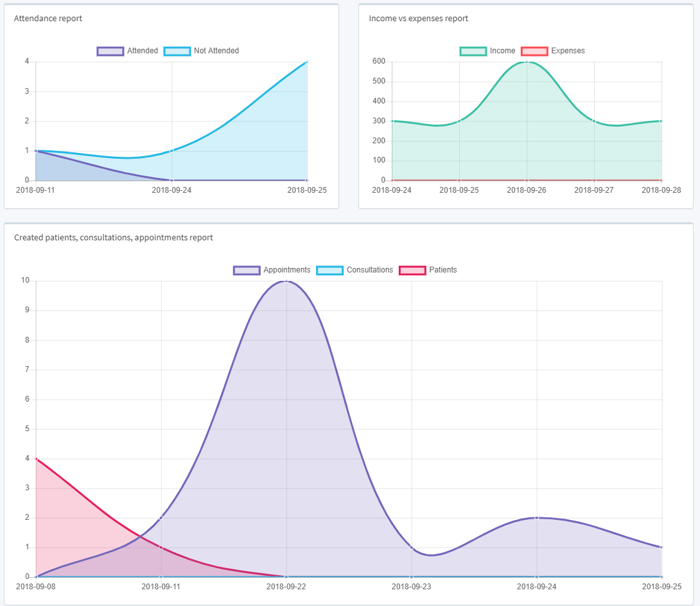700x606 pixels.
Task: Click the 300 y-axis value
Action: tap(379, 121)
